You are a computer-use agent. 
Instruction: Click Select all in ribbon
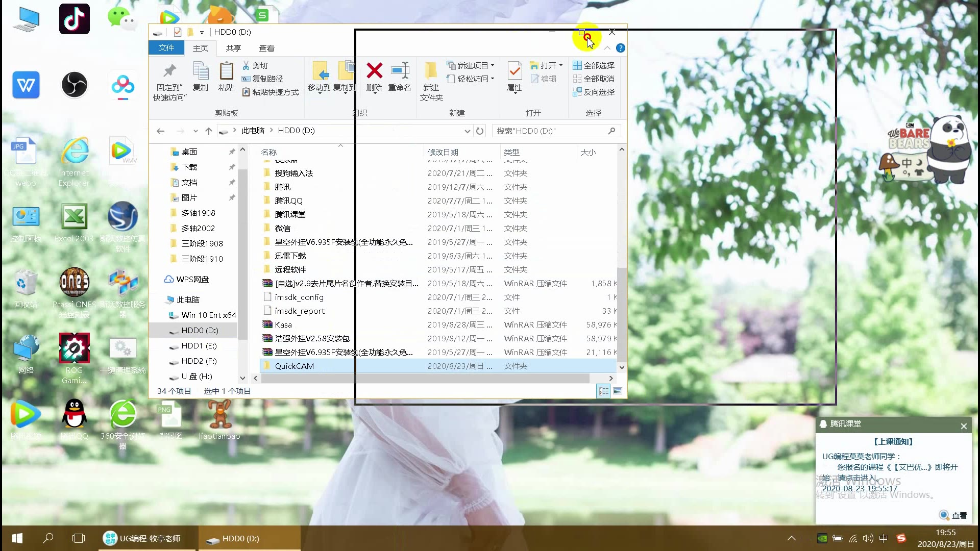[x=594, y=65]
